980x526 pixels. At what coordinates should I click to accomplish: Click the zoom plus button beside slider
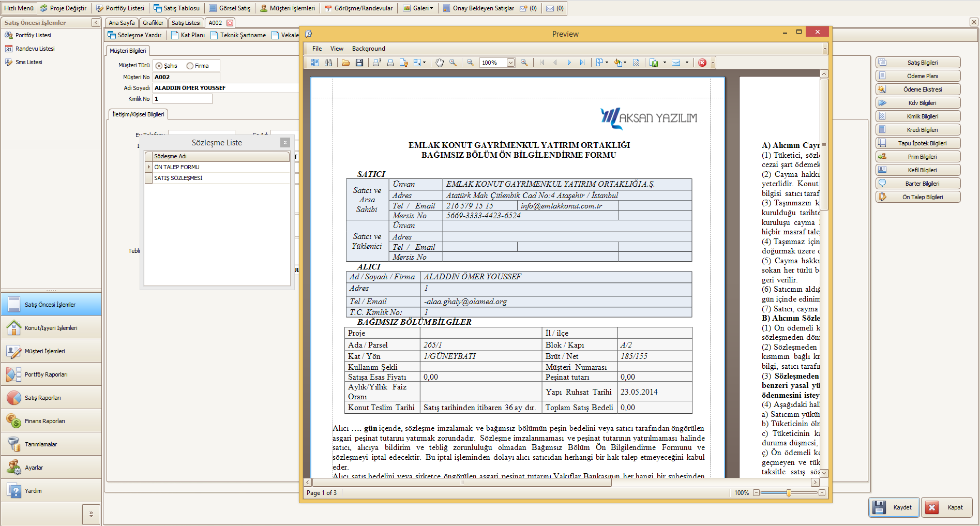point(822,493)
